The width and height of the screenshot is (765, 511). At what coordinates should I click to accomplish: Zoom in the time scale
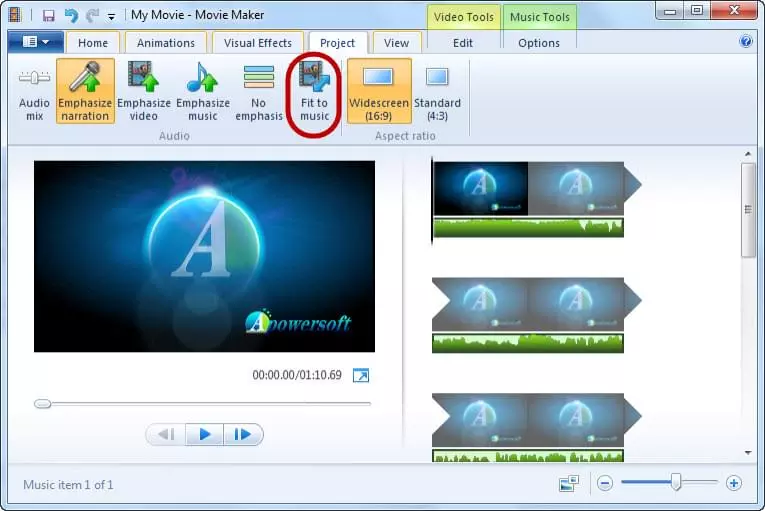click(x=733, y=483)
